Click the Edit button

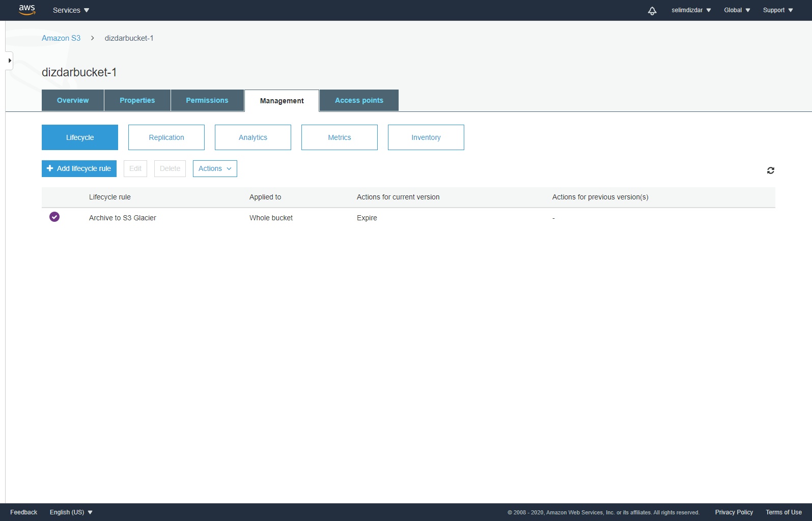(135, 168)
